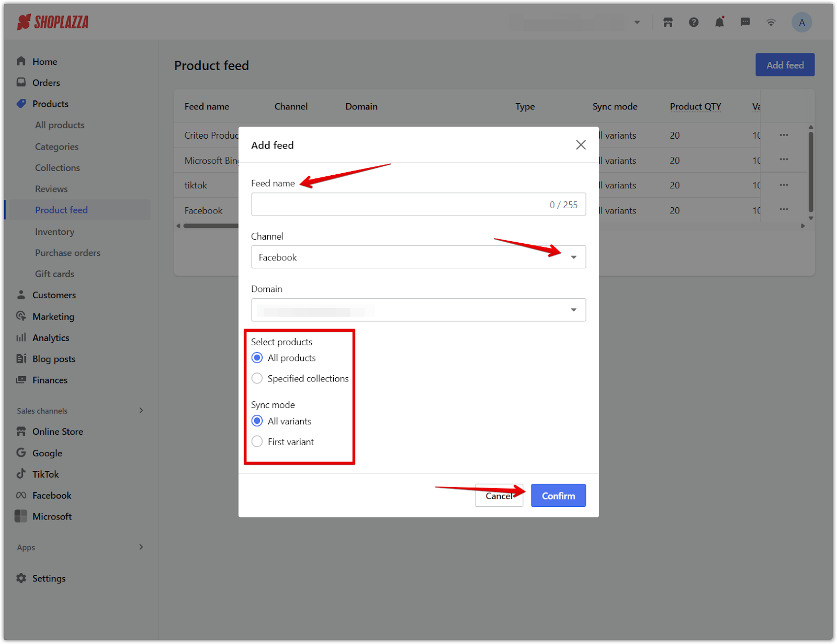Click the Shoplazza logo
This screenshot has height=644, width=837.
[53, 22]
